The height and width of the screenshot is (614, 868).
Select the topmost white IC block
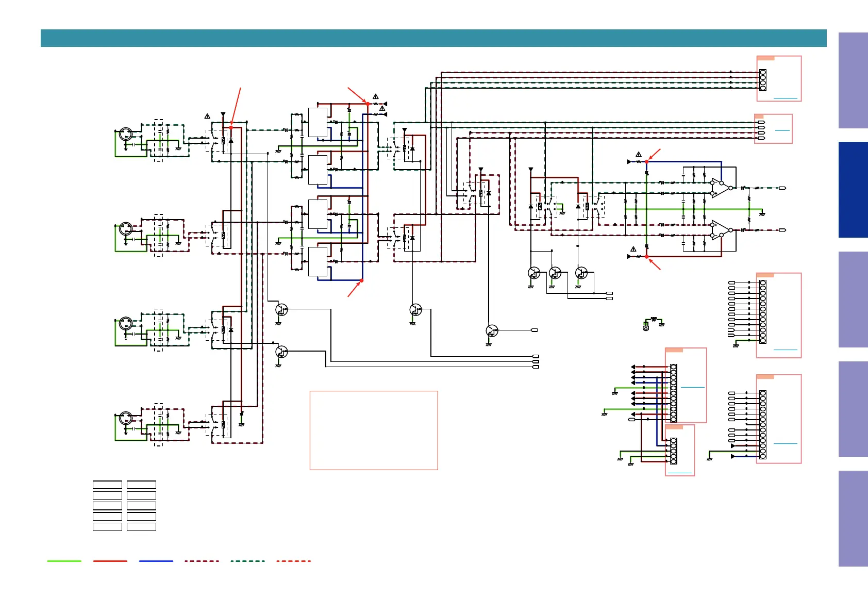pyautogui.click(x=318, y=123)
